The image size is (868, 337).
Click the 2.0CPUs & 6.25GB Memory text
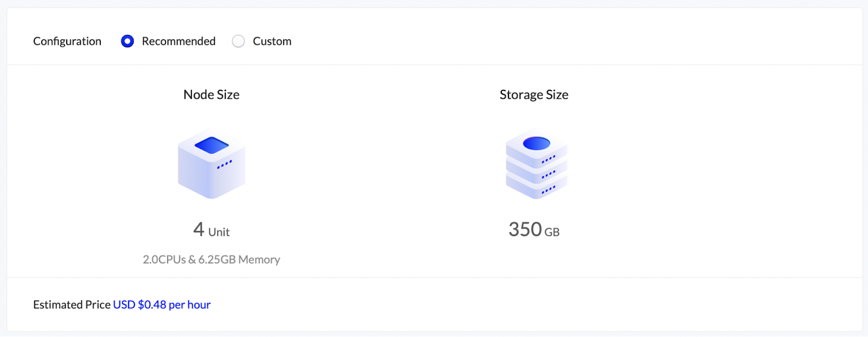pos(212,260)
